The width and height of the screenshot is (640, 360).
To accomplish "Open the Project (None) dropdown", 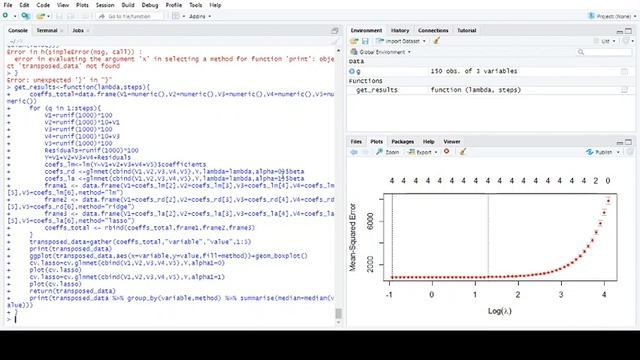I will (612, 16).
